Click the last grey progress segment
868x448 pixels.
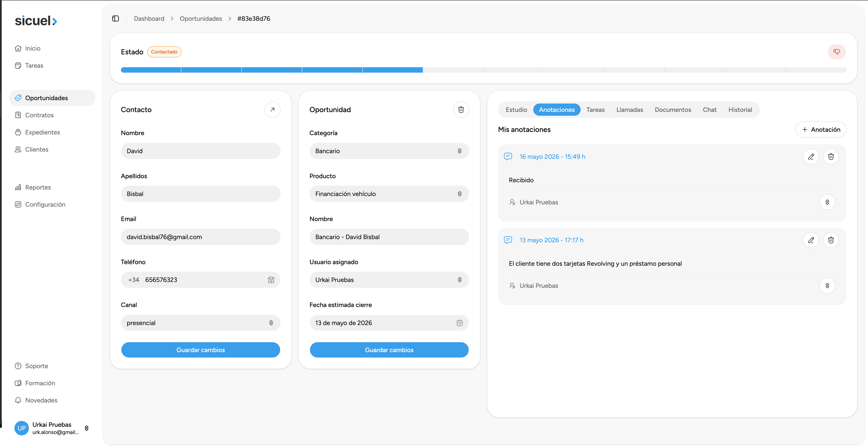pos(816,70)
